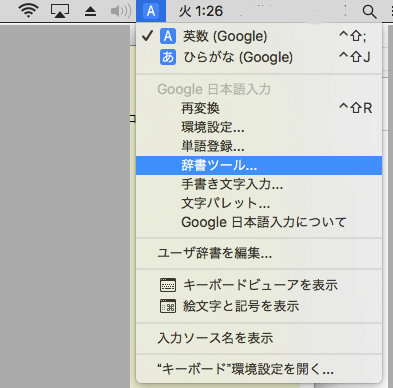Open 単語登録... word registration
This screenshot has height=388, width=393.
point(259,146)
